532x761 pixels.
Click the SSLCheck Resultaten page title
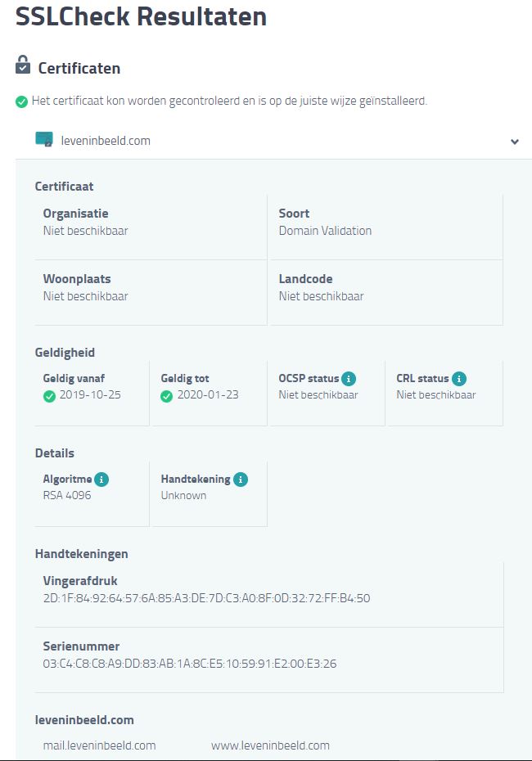coord(141,16)
